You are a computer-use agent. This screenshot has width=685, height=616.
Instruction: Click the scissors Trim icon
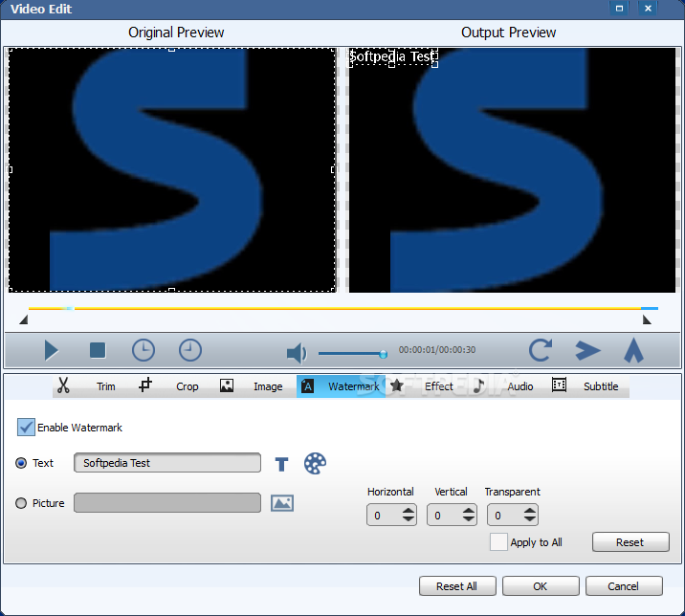(x=63, y=385)
